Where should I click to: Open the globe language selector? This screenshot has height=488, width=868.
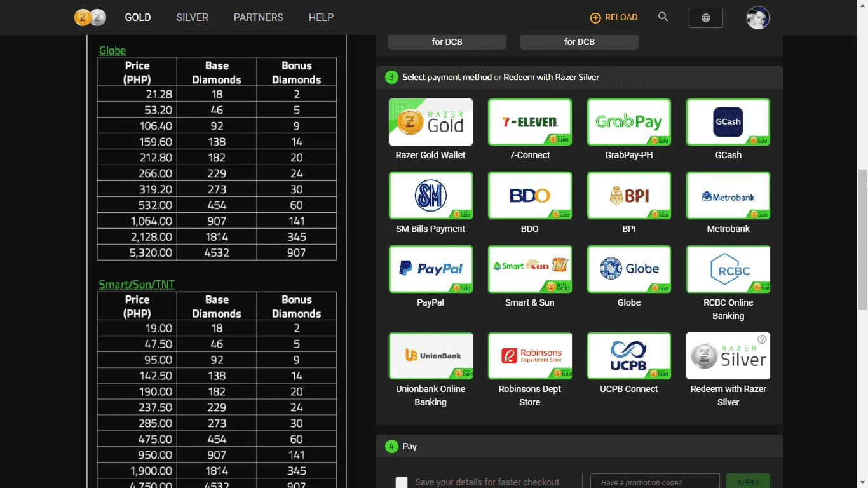pos(705,17)
